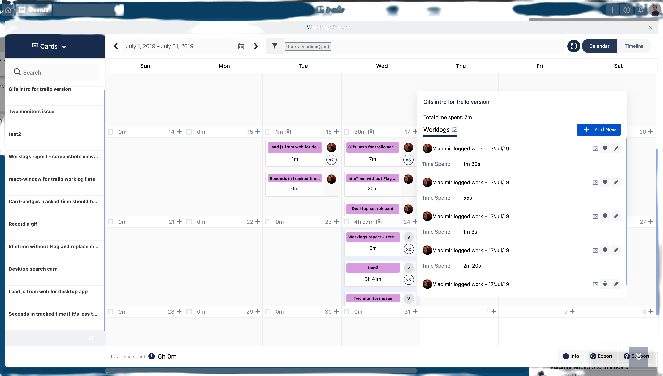Add worklog on day 16 plus
The image size is (663, 376).
click(x=336, y=132)
